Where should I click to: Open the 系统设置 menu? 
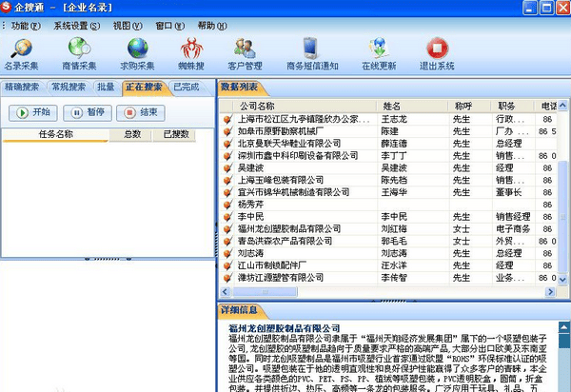coord(76,25)
